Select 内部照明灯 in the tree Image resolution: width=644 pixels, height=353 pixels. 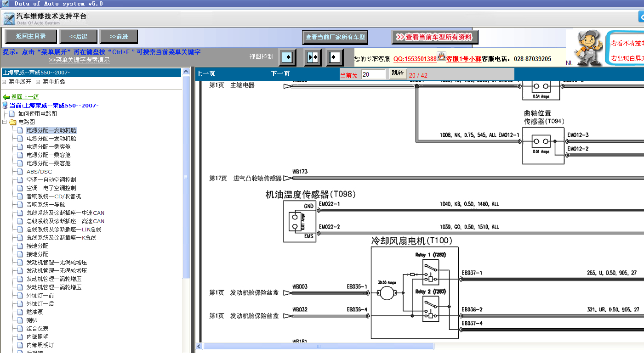pos(40,345)
